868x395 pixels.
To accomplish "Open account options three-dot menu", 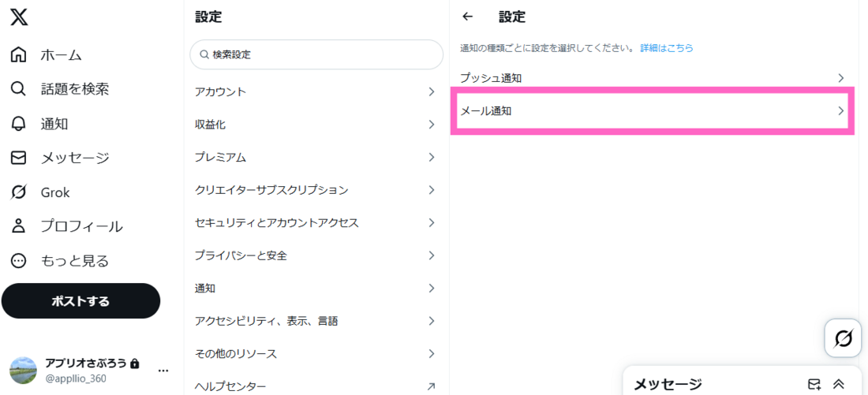I will coord(163,370).
